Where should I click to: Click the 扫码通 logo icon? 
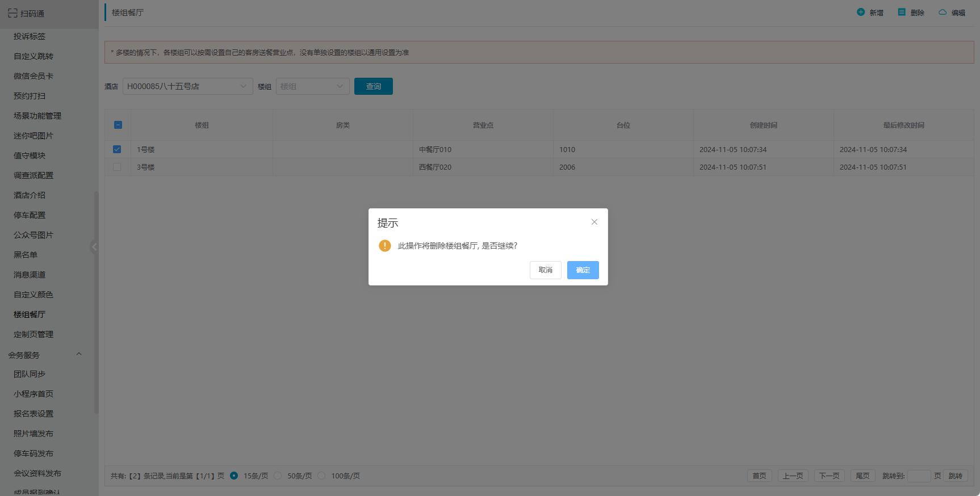pyautogui.click(x=12, y=13)
